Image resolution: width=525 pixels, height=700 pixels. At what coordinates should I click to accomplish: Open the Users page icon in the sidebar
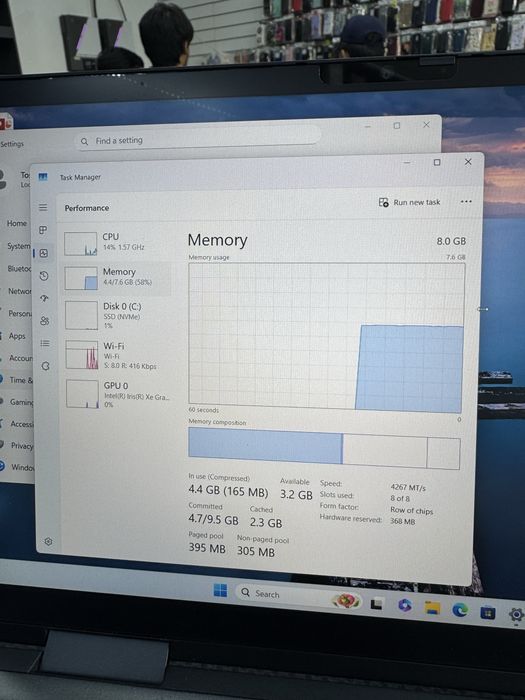coord(44,321)
